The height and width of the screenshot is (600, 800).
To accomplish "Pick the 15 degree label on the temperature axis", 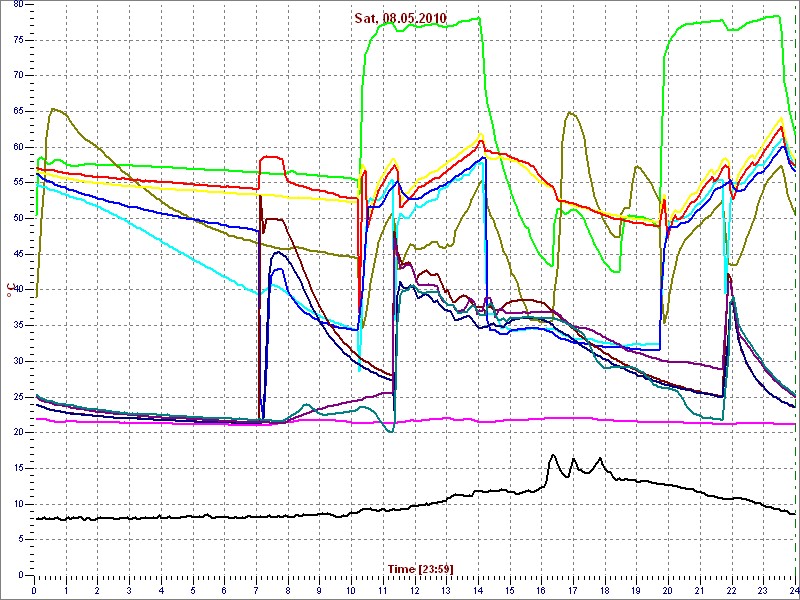I will tap(17, 468).
